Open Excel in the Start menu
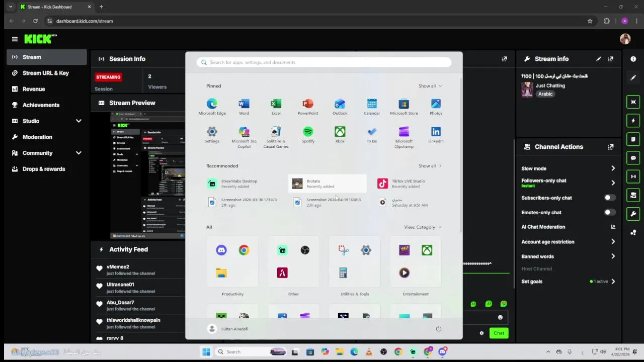The width and height of the screenshot is (644, 362). pos(276,107)
